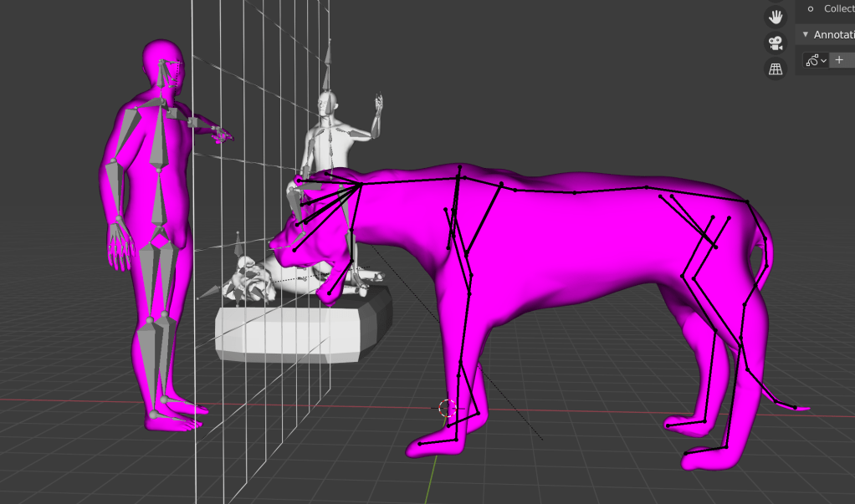Select the Collection entry text

pyautogui.click(x=838, y=8)
